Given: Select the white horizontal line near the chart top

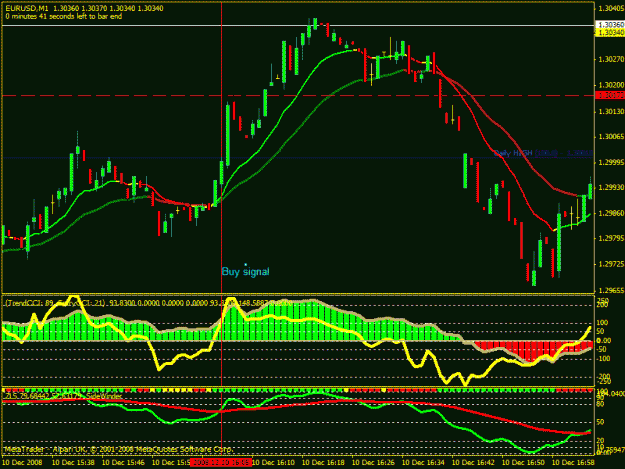Looking at the screenshot, I should click(298, 26).
